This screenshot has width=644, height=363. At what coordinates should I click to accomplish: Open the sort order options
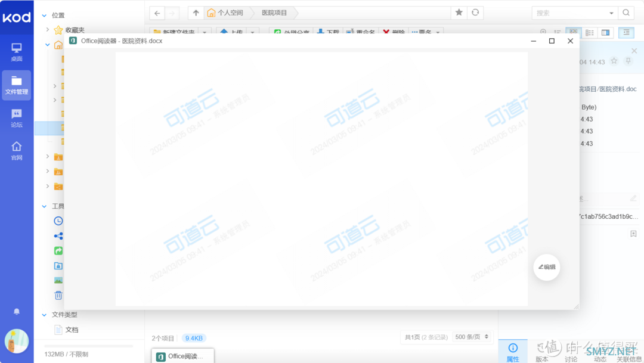[558, 32]
